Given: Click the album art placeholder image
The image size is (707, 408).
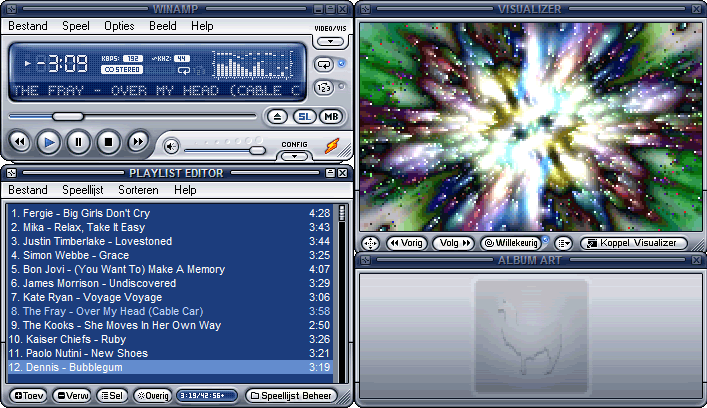Looking at the screenshot, I should [531, 336].
